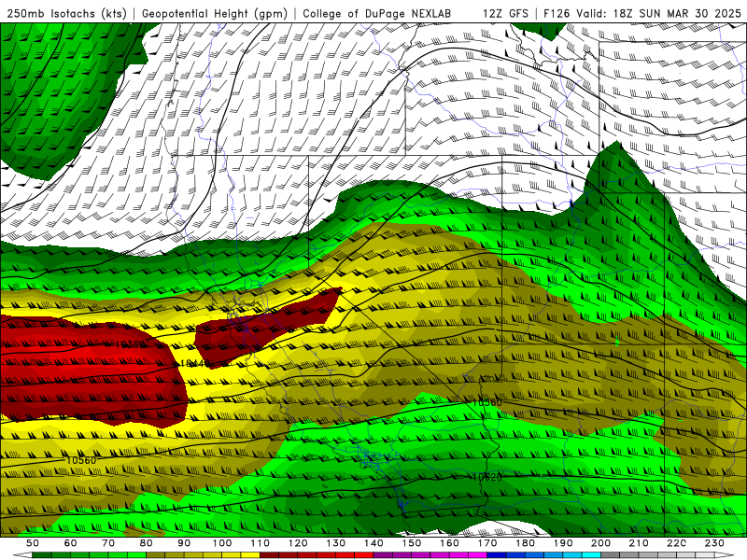Image resolution: width=747 pixels, height=560 pixels.
Task: Select the dark maroon swatch starting at 110
Action: tap(269, 555)
